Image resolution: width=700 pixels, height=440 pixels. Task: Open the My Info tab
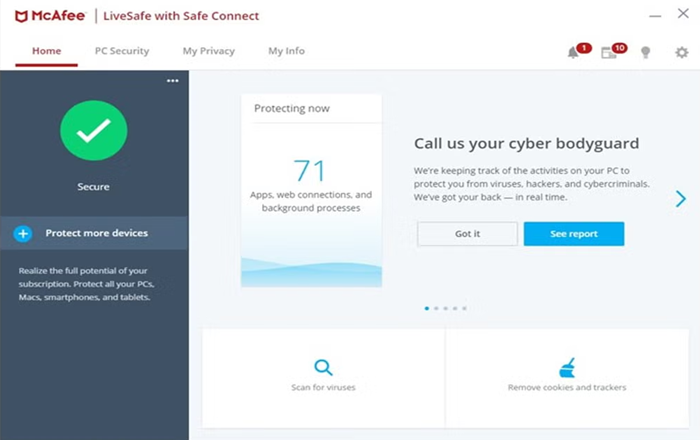[286, 51]
